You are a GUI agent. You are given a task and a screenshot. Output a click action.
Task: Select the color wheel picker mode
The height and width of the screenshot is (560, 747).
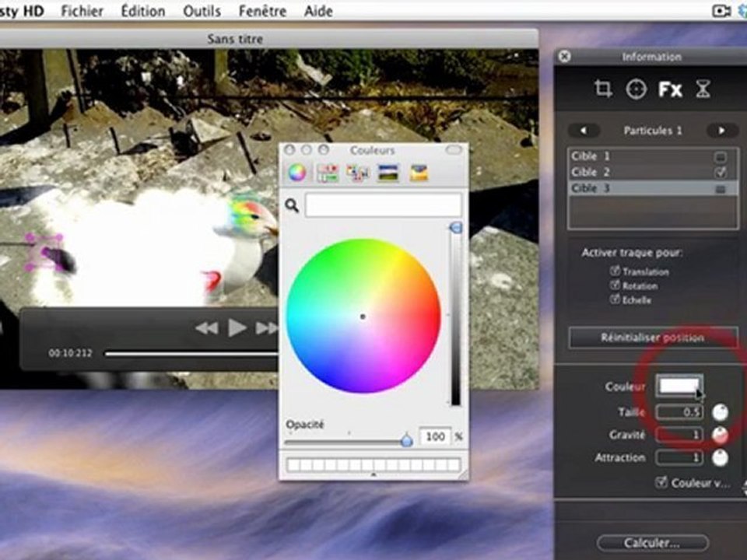tap(296, 173)
